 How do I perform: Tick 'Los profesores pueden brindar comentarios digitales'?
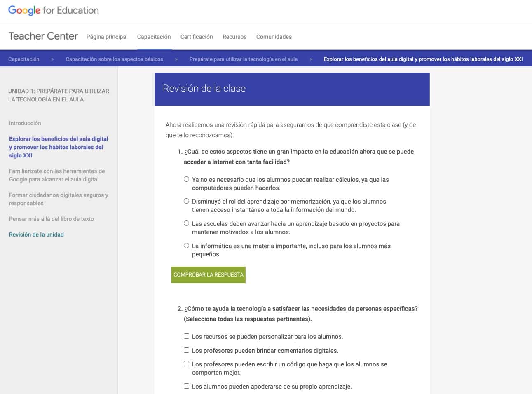click(186, 350)
